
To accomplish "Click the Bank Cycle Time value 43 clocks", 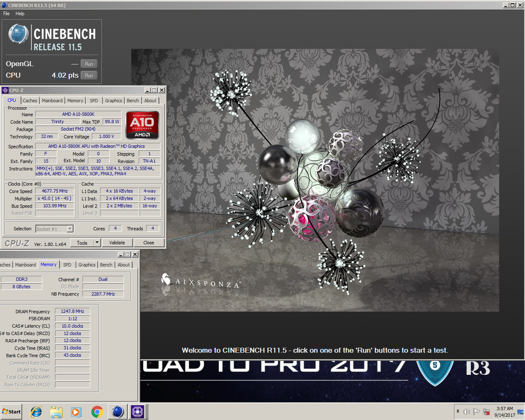I will (72, 355).
